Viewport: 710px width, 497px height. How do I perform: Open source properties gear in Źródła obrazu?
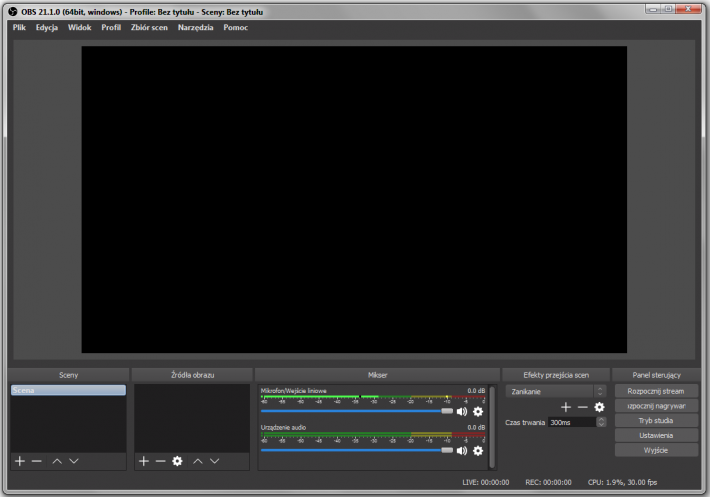pos(178,461)
